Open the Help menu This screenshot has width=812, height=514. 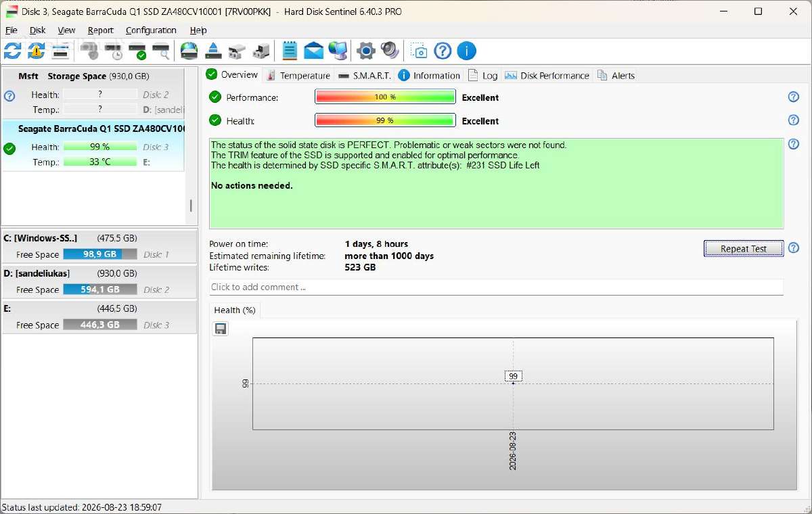[x=198, y=30]
